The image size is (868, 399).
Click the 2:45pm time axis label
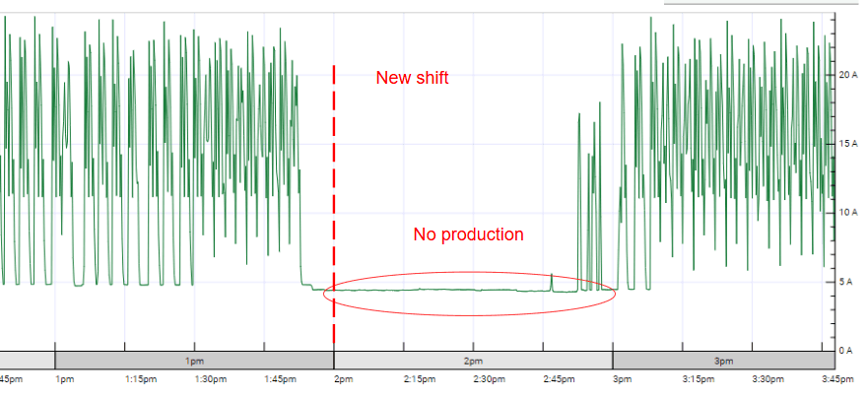pos(560,379)
